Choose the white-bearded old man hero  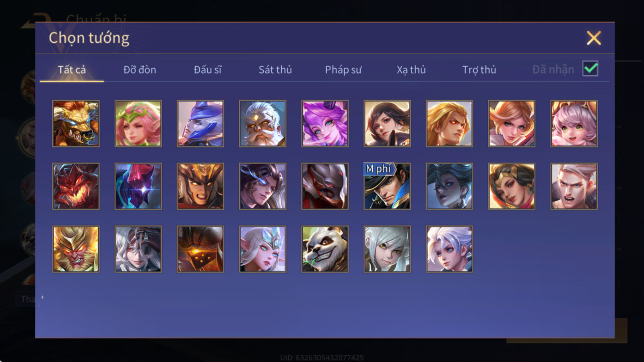click(262, 123)
